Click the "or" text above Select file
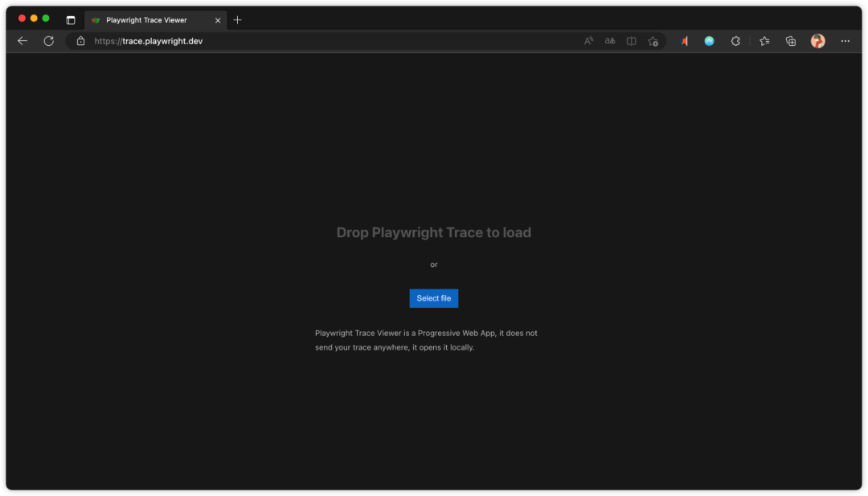868x496 pixels. [x=433, y=264]
